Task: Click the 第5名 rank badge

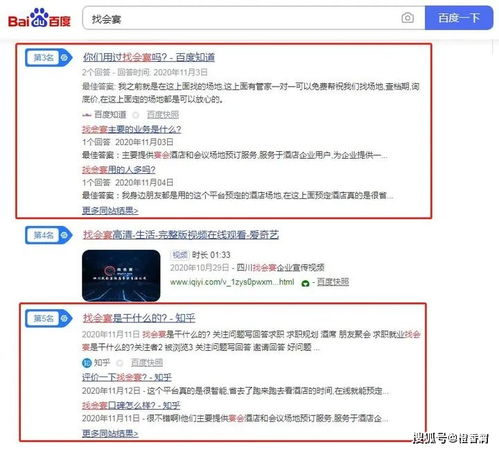Action: click(x=49, y=318)
